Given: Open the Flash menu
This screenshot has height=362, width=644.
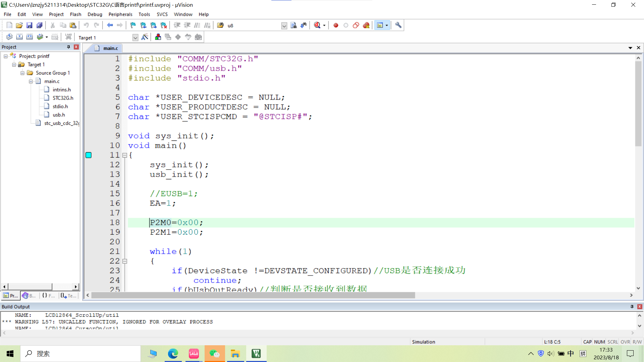Looking at the screenshot, I should [x=75, y=14].
